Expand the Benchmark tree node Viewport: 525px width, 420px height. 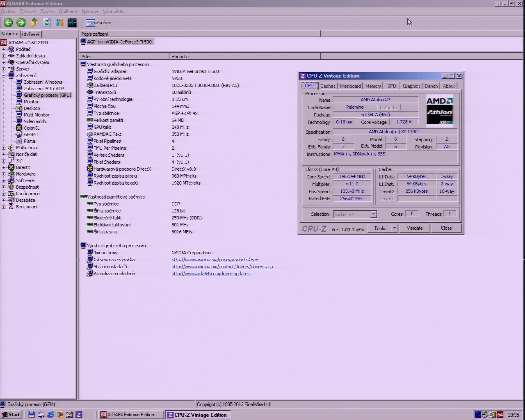click(4, 207)
